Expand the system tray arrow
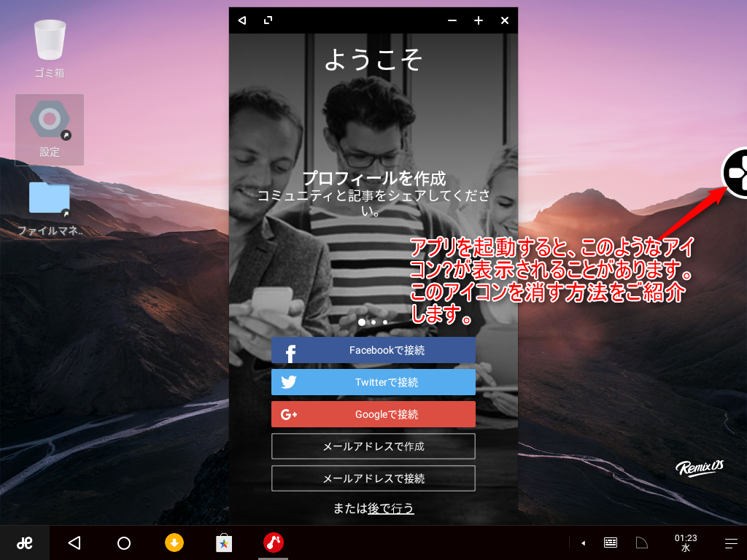 coord(583,542)
